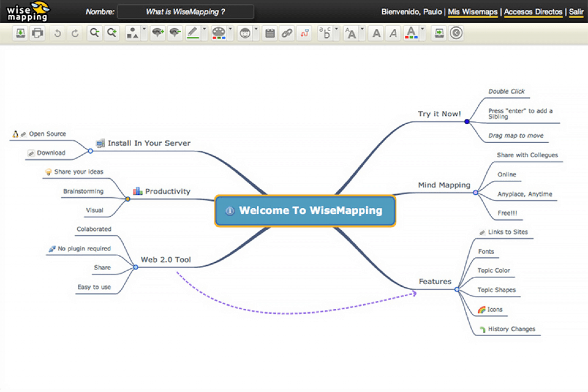Collapse the Mind Mapping branch node
588x392 pixels.
(x=475, y=192)
